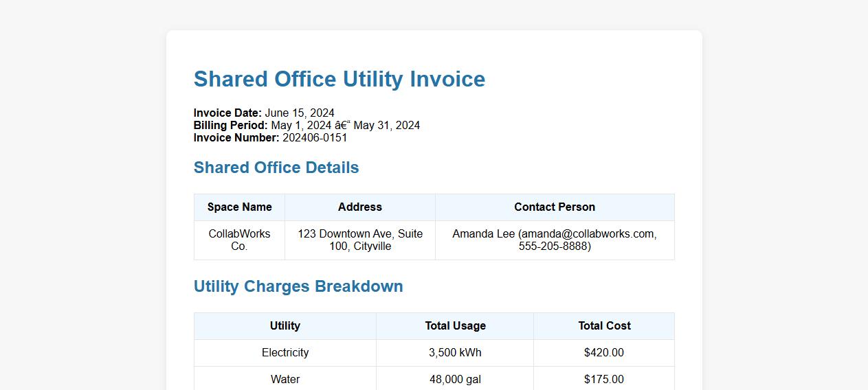Click the Total Cost column header

click(x=604, y=326)
